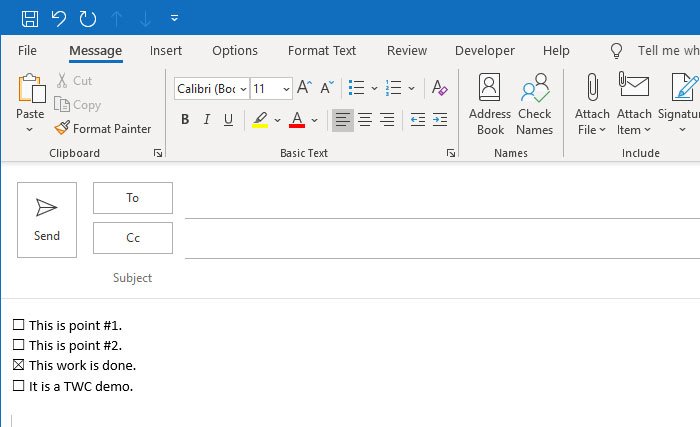Click the Clear All Formatting icon

click(x=439, y=89)
